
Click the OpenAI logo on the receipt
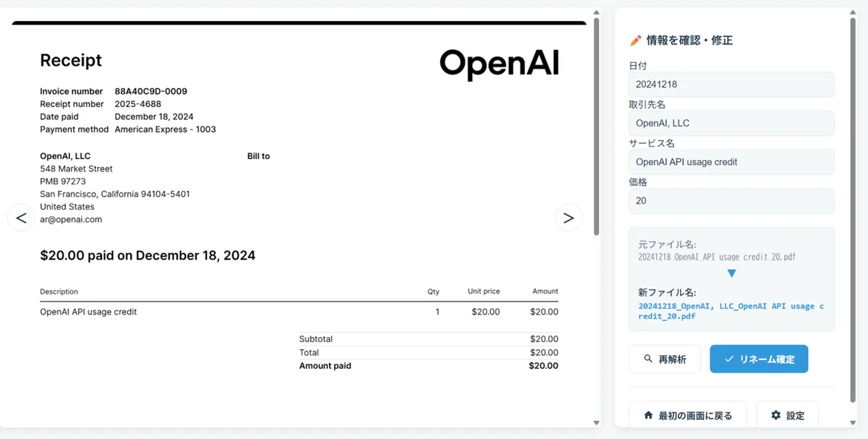499,63
